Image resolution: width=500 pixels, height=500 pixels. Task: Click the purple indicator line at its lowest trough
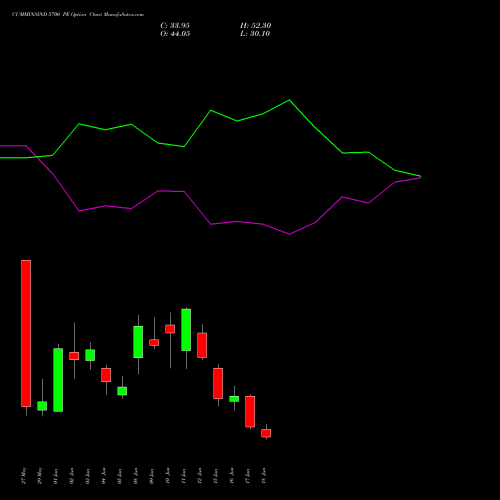click(289, 234)
